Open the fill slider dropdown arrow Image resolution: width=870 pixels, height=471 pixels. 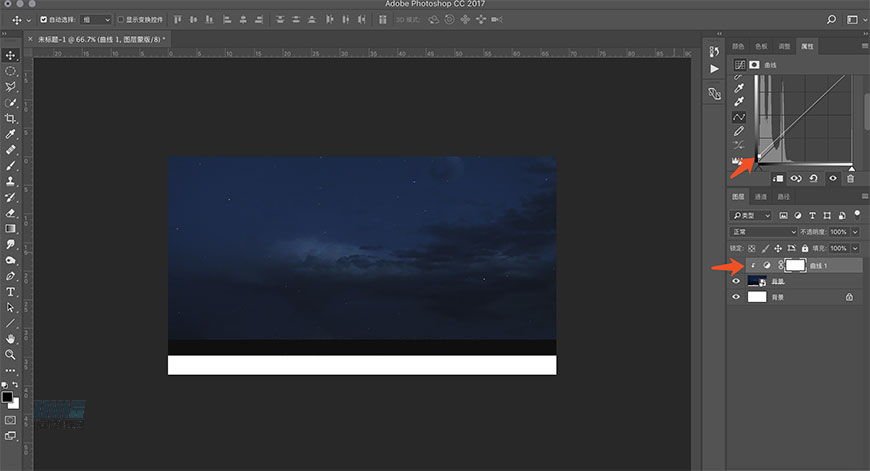(855, 249)
